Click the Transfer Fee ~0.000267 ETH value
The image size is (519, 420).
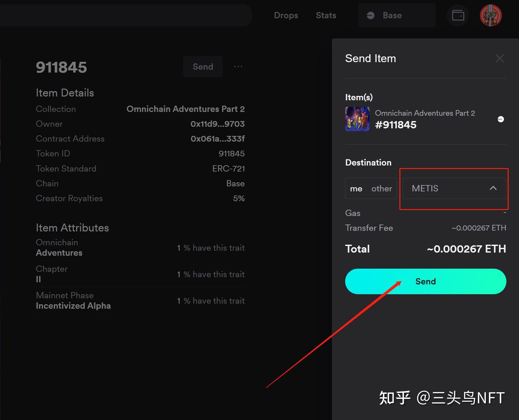pos(479,228)
